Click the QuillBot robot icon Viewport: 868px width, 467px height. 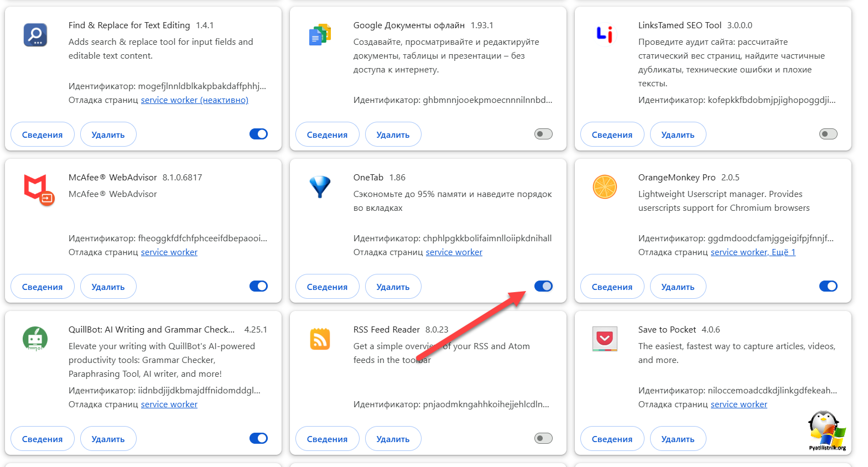click(x=35, y=339)
